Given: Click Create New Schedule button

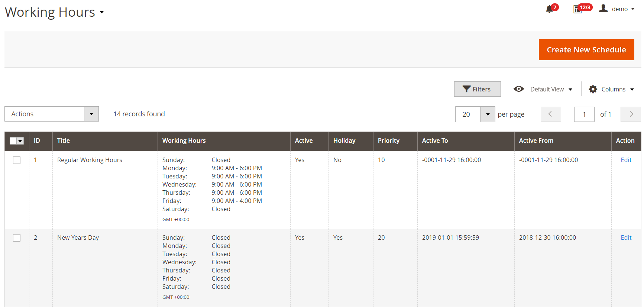Looking at the screenshot, I should point(586,50).
